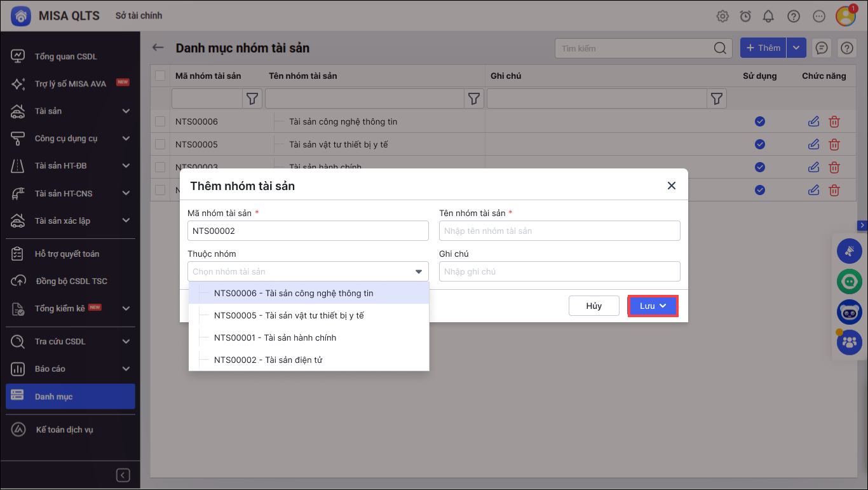Image resolution: width=868 pixels, height=490 pixels.
Task: Toggle Sử dụng checkmark for NTS00005 row
Action: click(759, 144)
